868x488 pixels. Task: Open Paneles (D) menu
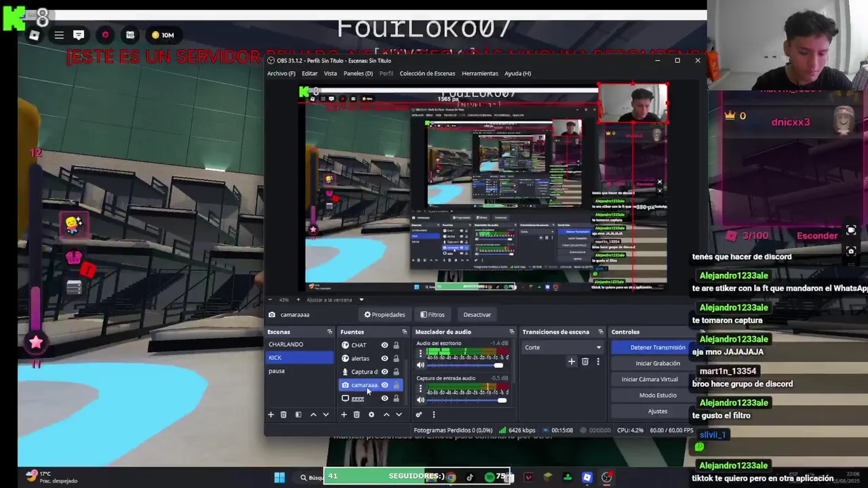(x=358, y=73)
